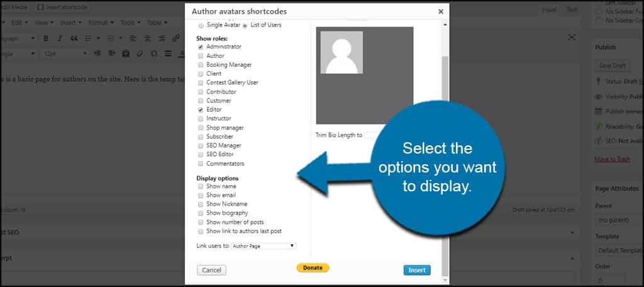Open the Tools menu in the editor
Viewport: 644px width, 287px height.
point(130,23)
